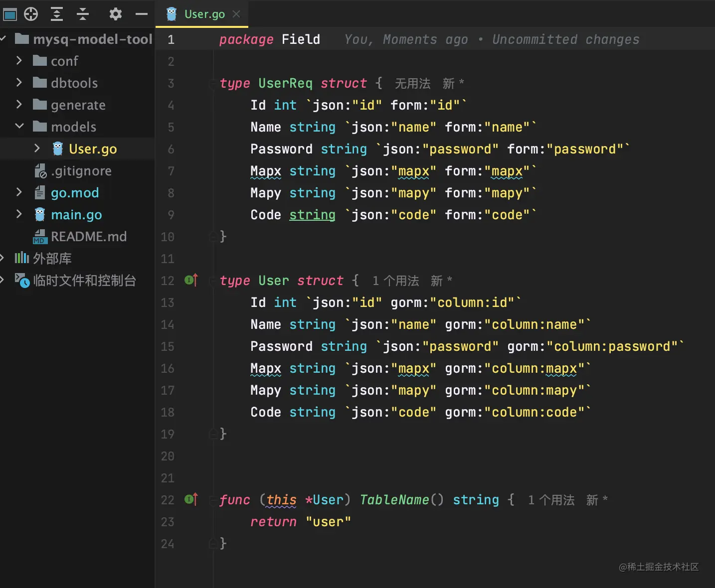Click the UserReq struct name
Screen dimensions: 715x588
click(285, 83)
